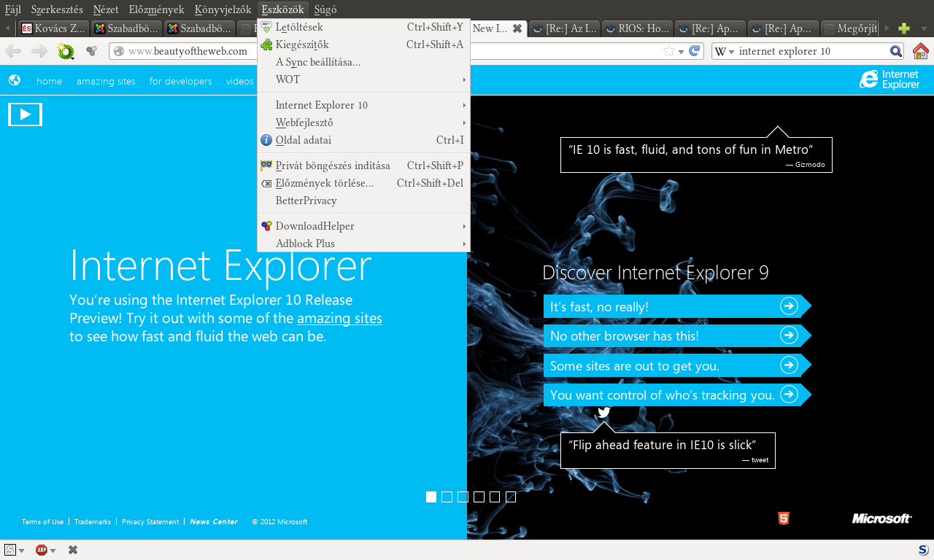The image size is (934, 560).
Task: Click the back arrow navigation button
Action: click(13, 51)
